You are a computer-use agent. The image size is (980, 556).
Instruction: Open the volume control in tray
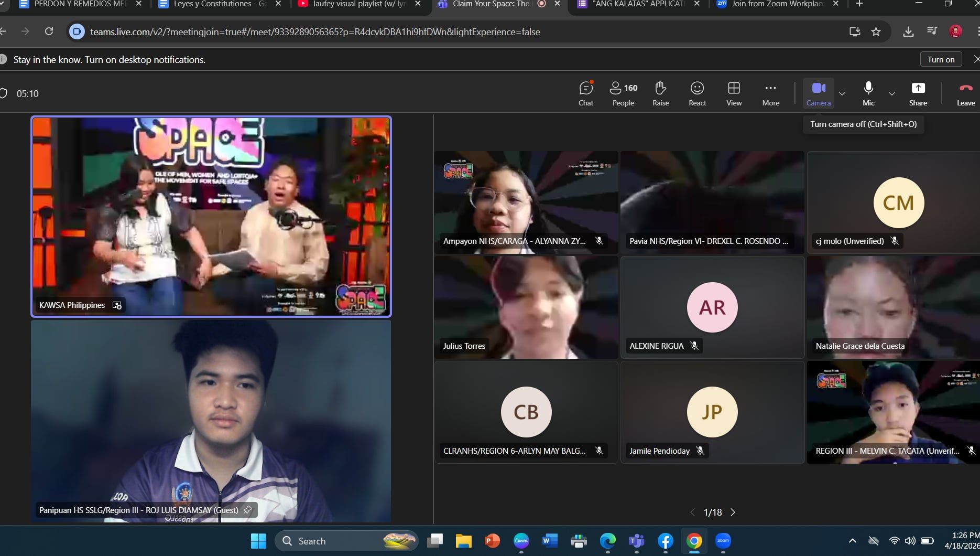coord(910,541)
